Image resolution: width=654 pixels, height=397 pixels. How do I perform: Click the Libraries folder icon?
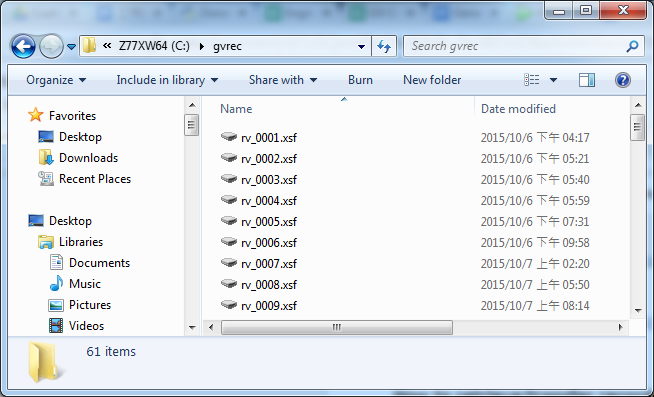pyautogui.click(x=46, y=242)
